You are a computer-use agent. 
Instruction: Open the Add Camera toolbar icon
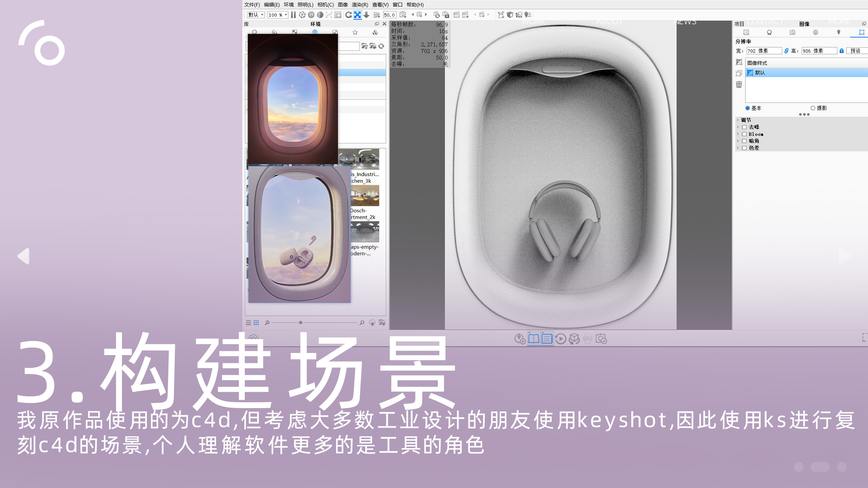tap(403, 15)
